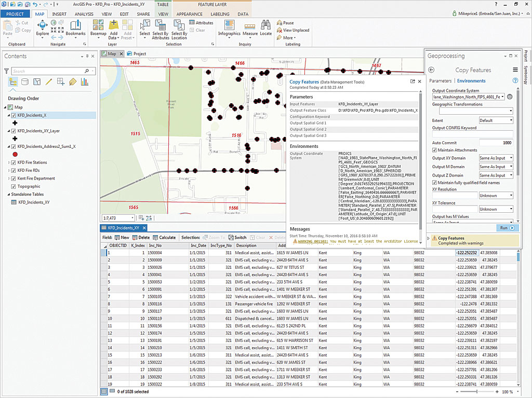532x398 pixels.
Task: Hide the Topographic basemap layer
Action: (14, 186)
